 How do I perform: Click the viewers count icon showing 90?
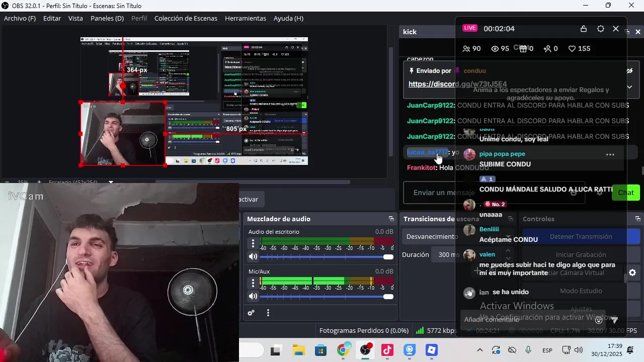coord(466,49)
